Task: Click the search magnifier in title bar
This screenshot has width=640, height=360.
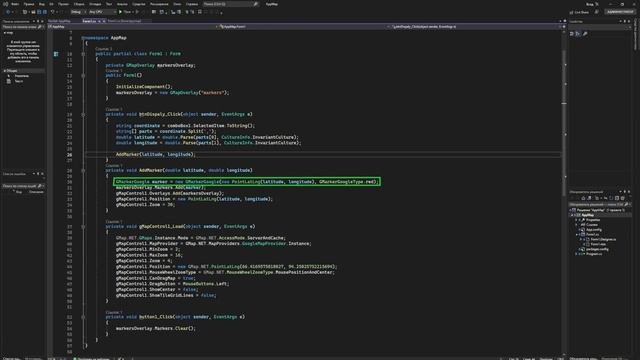Action: pyautogui.click(x=256, y=4)
